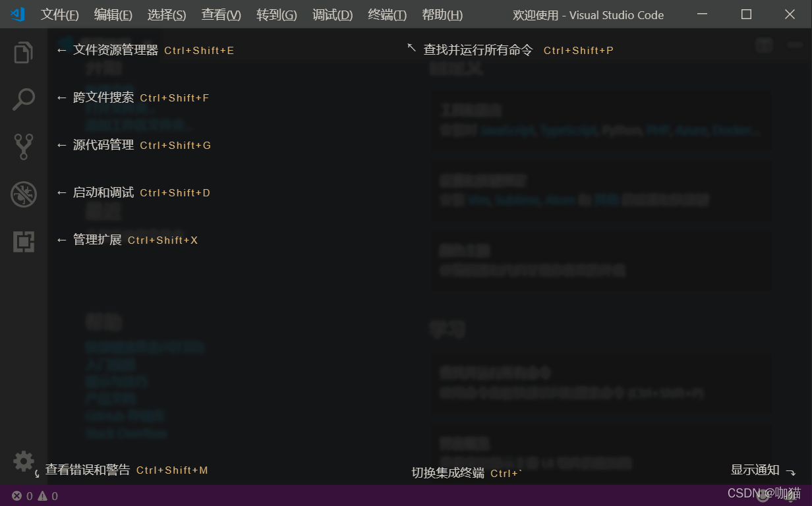Click the 文件资源管理器 overlay label
This screenshot has height=506, width=812.
click(x=115, y=50)
